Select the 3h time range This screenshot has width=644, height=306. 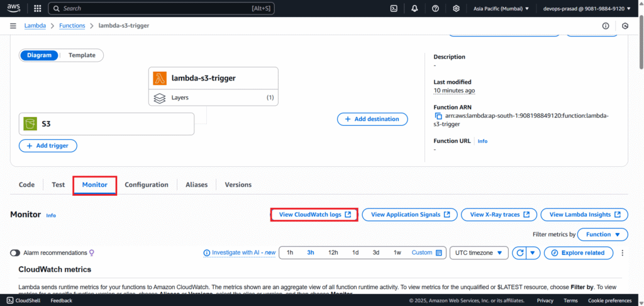click(x=311, y=252)
